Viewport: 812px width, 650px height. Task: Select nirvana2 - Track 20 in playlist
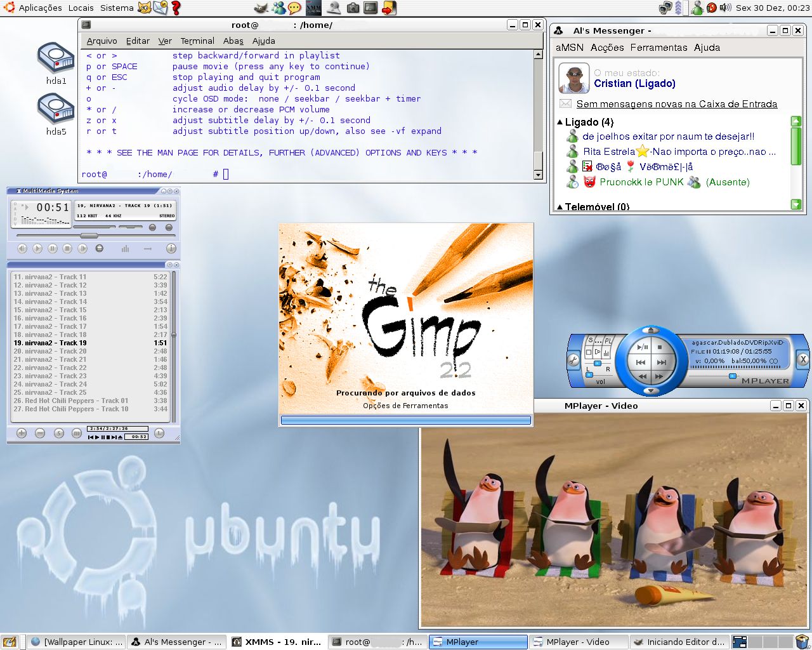pos(90,351)
